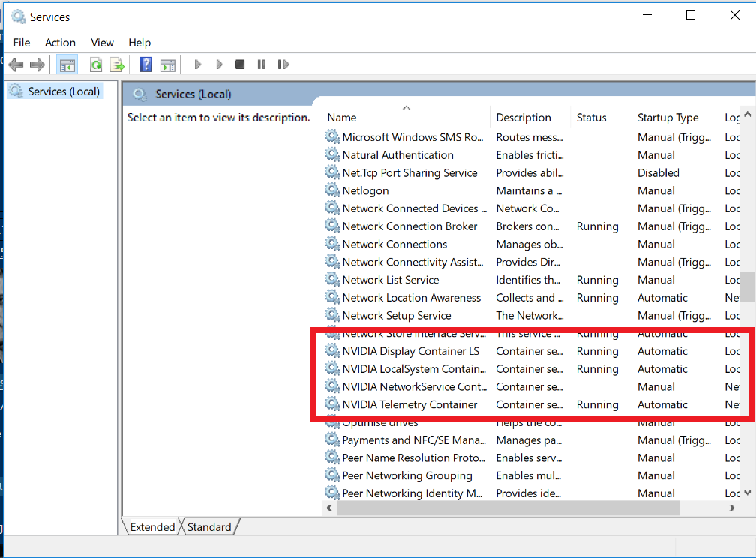Click the horizontal scrollbar thumb
The image size is (756, 558).
pos(508,508)
